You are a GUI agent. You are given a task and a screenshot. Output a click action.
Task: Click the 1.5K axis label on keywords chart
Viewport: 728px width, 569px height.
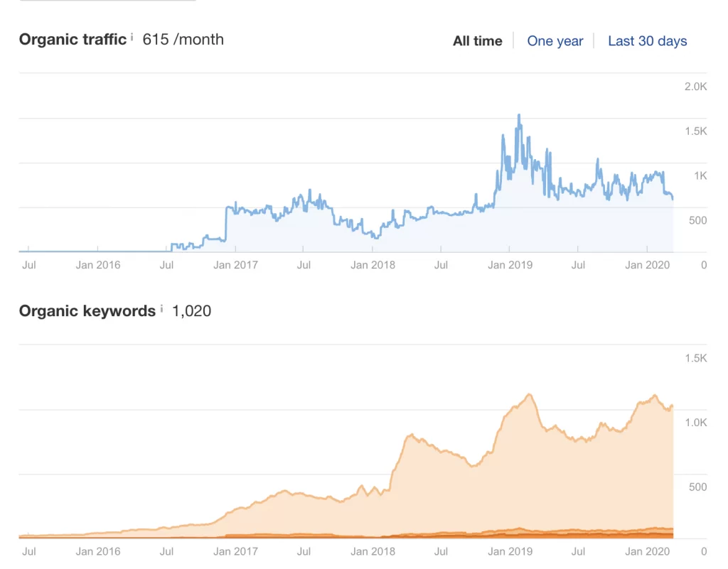[695, 358]
